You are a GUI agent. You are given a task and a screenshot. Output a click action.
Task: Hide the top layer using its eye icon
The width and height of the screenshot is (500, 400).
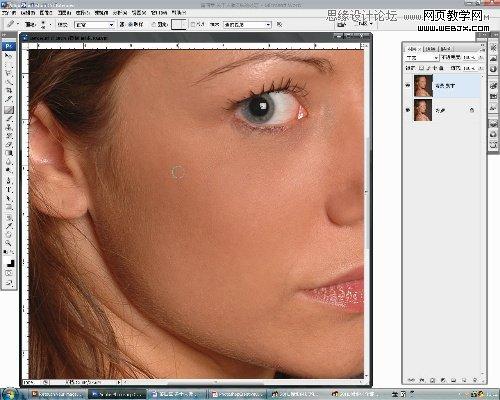408,86
